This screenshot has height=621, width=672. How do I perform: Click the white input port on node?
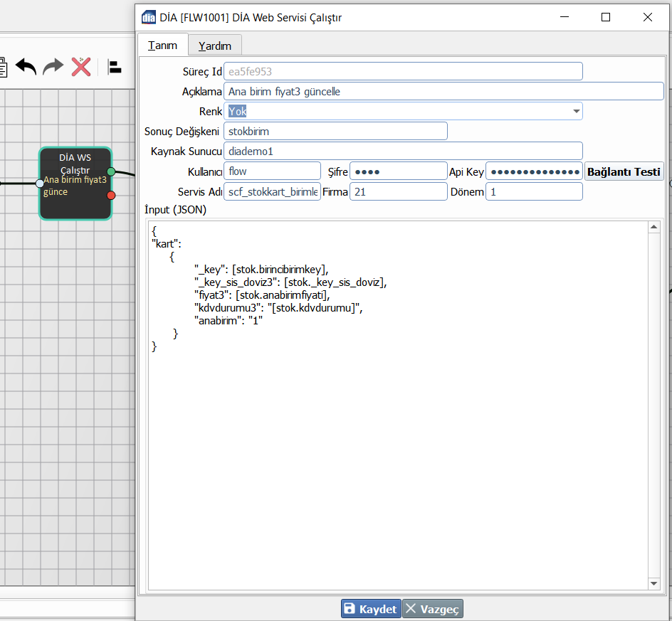coord(40,184)
